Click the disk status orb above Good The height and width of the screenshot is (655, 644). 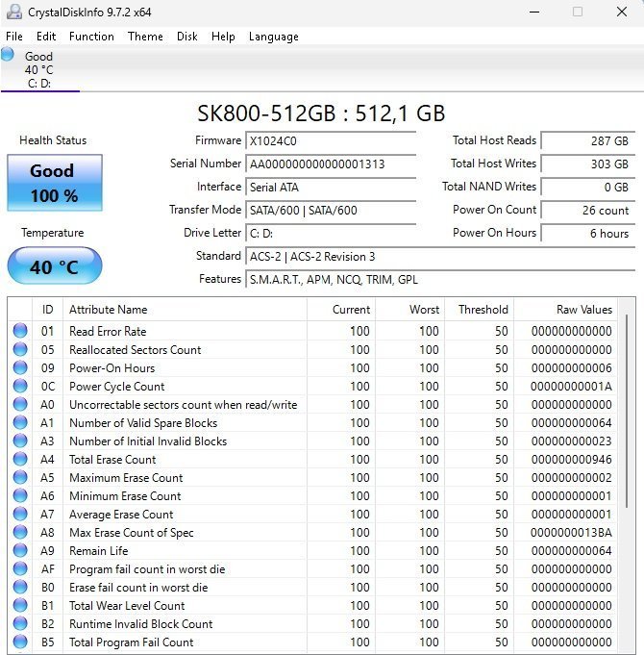8,54
